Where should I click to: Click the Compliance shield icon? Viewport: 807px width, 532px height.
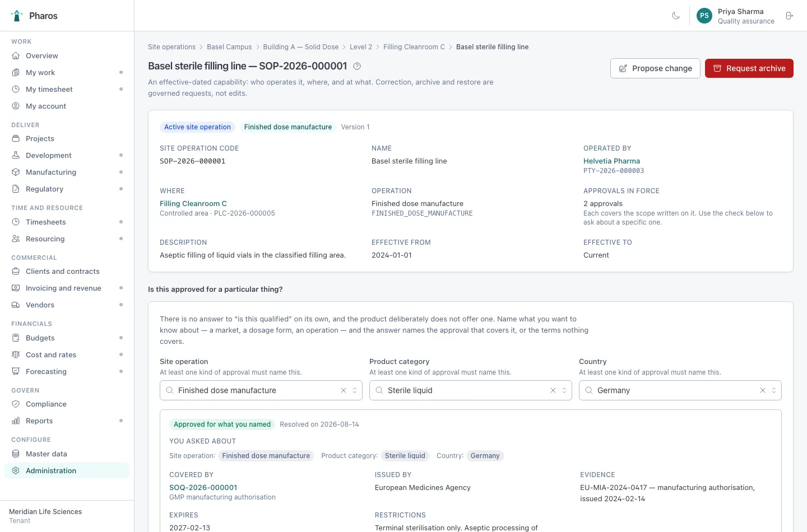tap(16, 404)
